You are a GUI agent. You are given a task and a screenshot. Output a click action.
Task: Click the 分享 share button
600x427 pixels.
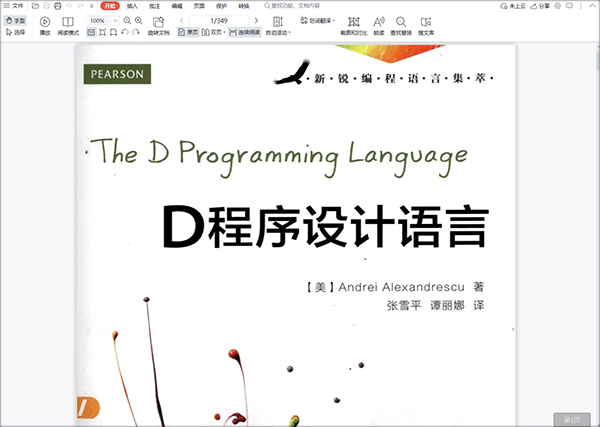coord(540,6)
